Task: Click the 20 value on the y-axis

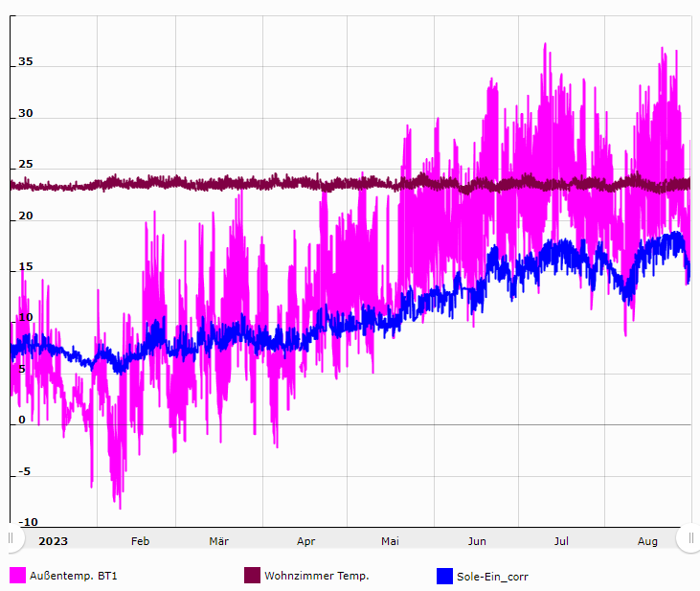Action: pos(26,216)
